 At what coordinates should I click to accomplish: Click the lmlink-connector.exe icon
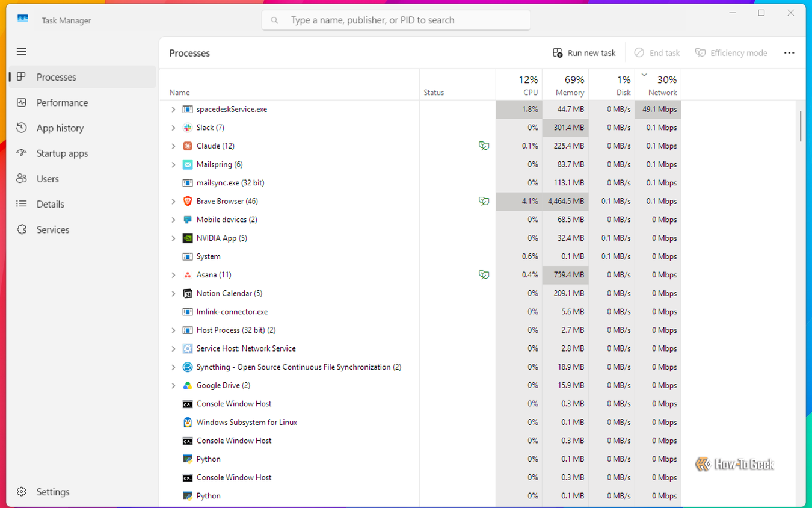click(x=188, y=312)
